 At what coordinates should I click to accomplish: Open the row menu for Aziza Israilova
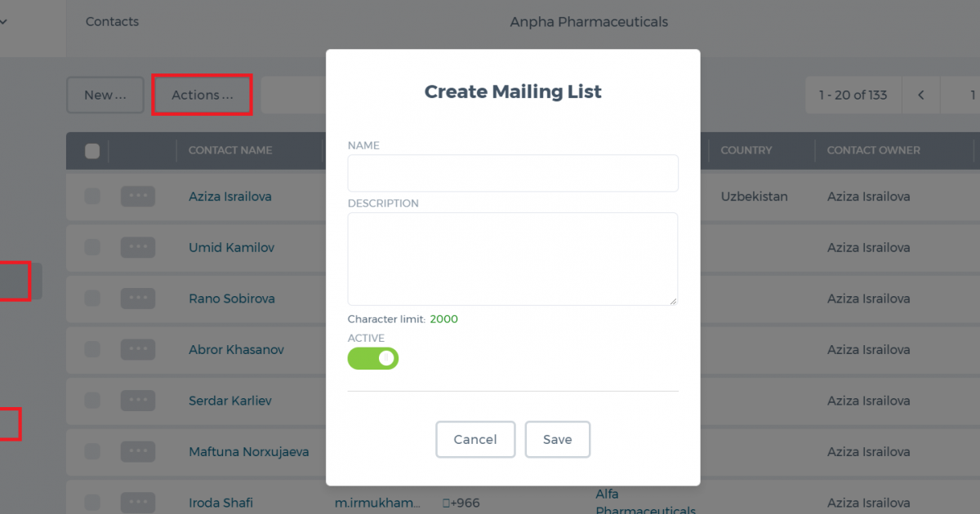137,197
